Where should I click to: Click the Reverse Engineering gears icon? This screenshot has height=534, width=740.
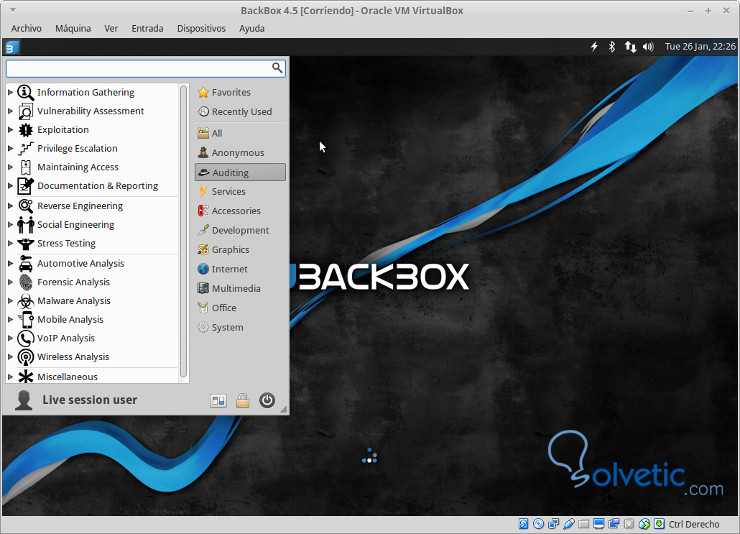coord(25,206)
